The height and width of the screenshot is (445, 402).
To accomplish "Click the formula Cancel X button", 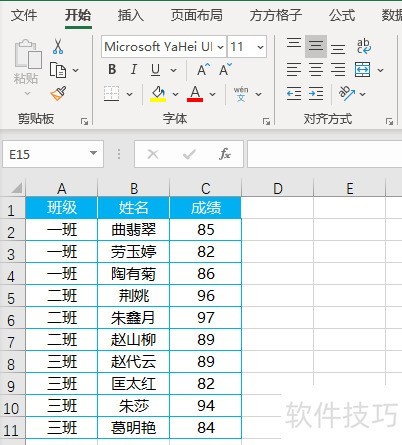I will [153, 154].
